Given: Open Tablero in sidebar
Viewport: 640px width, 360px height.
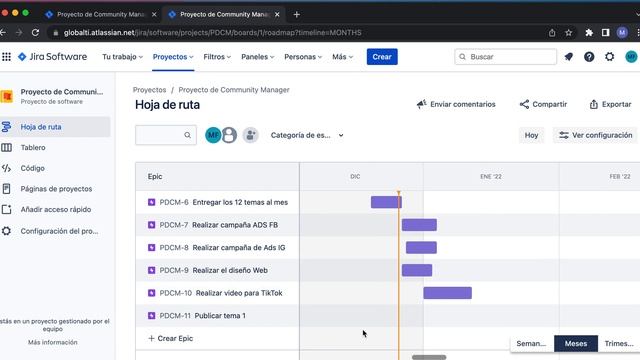Looking at the screenshot, I should (55, 147).
